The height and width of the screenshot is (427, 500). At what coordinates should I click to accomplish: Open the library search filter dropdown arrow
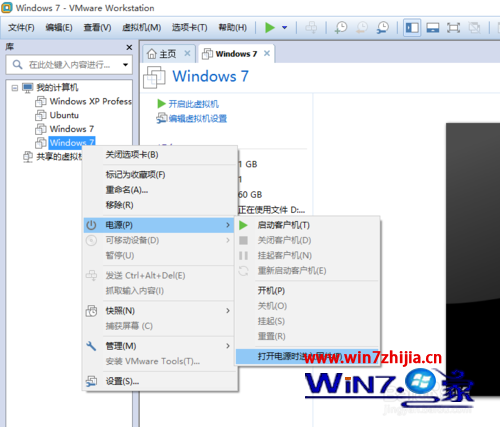(x=125, y=65)
